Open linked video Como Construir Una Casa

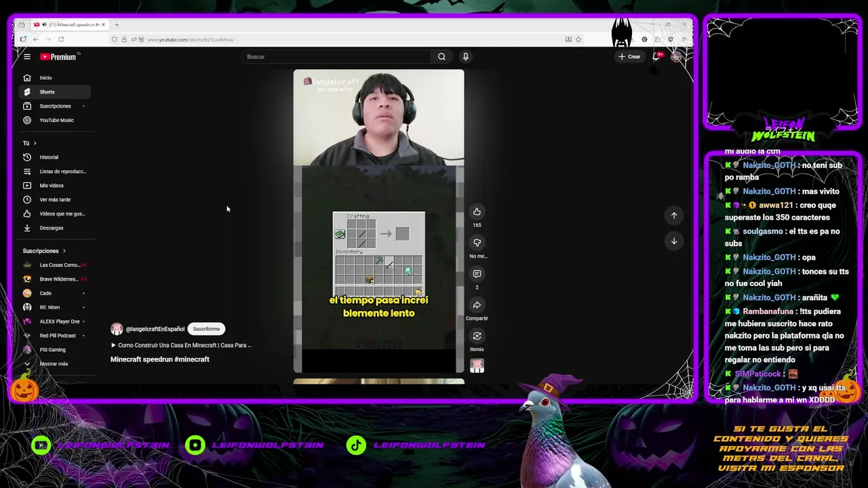pos(181,346)
